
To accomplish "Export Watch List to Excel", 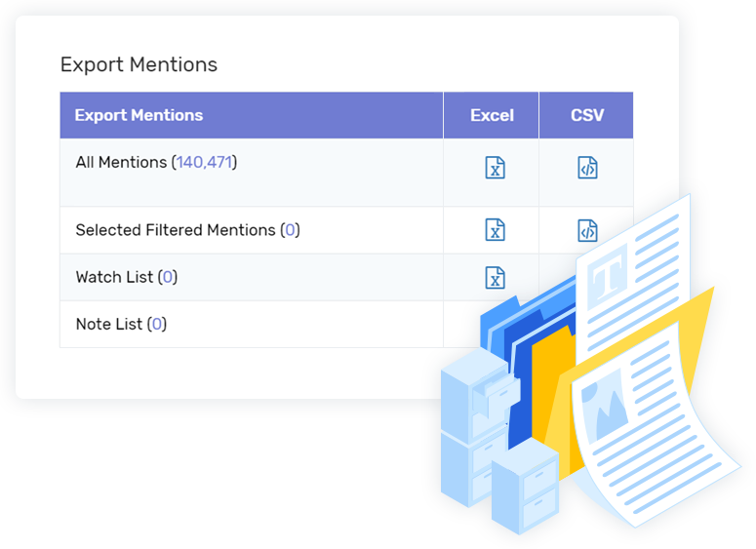I will coord(495,278).
